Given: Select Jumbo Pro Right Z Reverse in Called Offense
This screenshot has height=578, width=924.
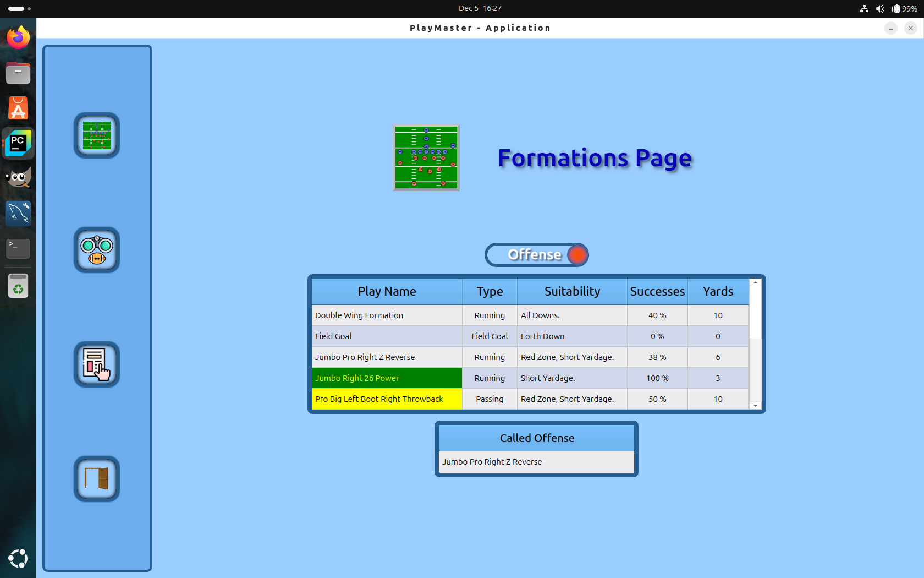Looking at the screenshot, I should pyautogui.click(x=536, y=462).
